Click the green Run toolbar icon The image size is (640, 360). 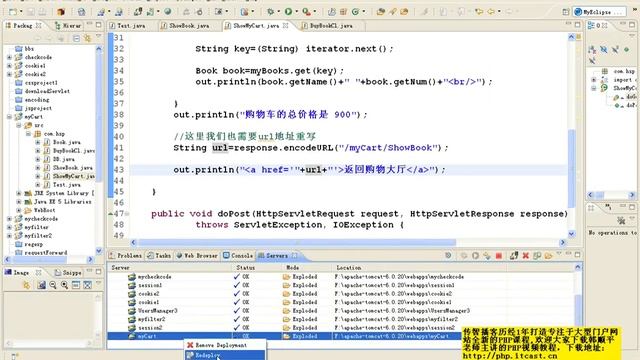[288, 11]
